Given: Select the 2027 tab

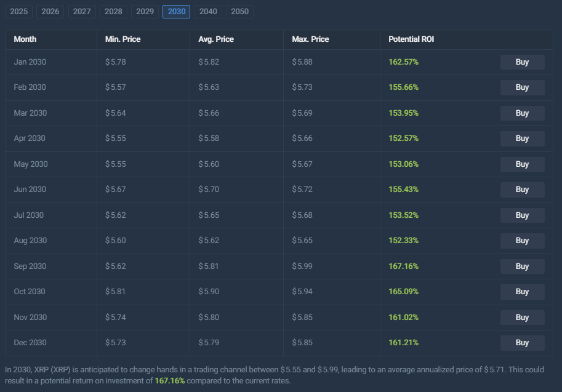Looking at the screenshot, I should [x=81, y=11].
